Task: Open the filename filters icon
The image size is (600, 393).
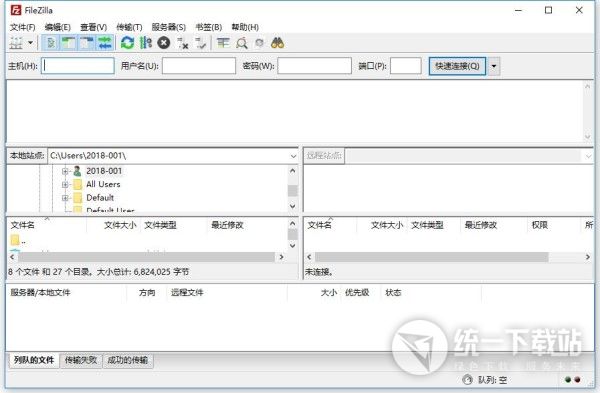Action: (x=223, y=43)
